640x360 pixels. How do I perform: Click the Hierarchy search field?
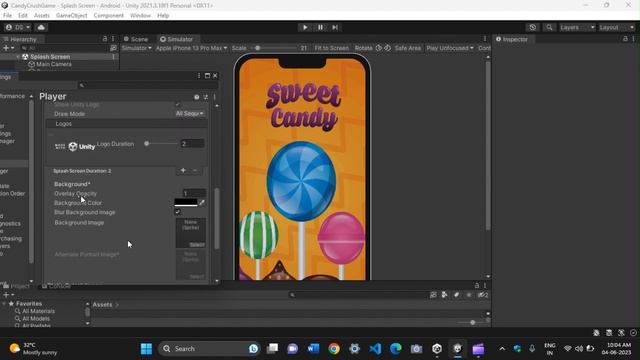pos(65,48)
